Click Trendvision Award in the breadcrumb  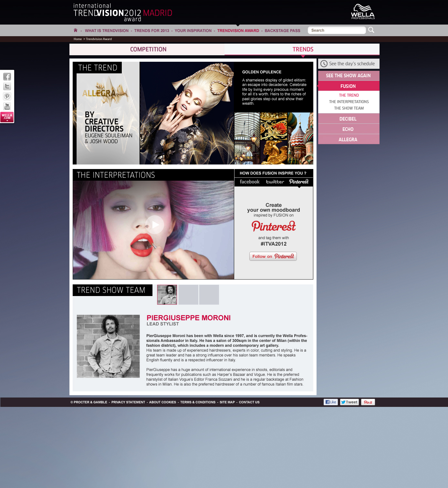tap(99, 39)
